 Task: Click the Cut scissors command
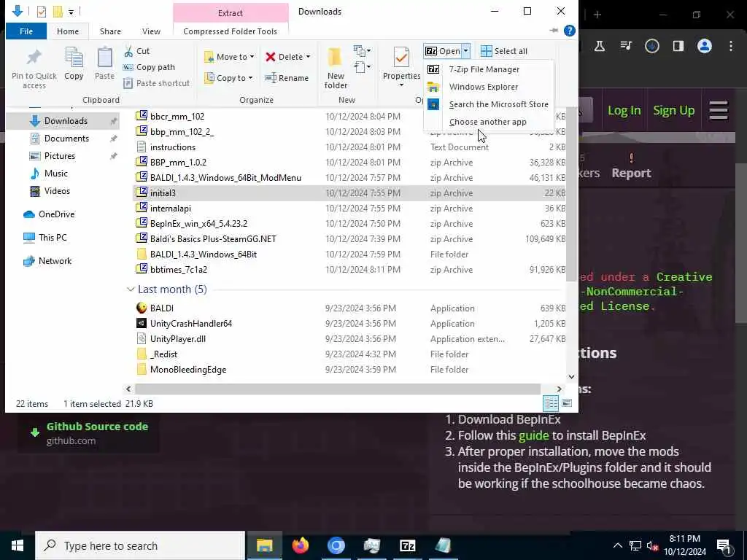[136, 51]
